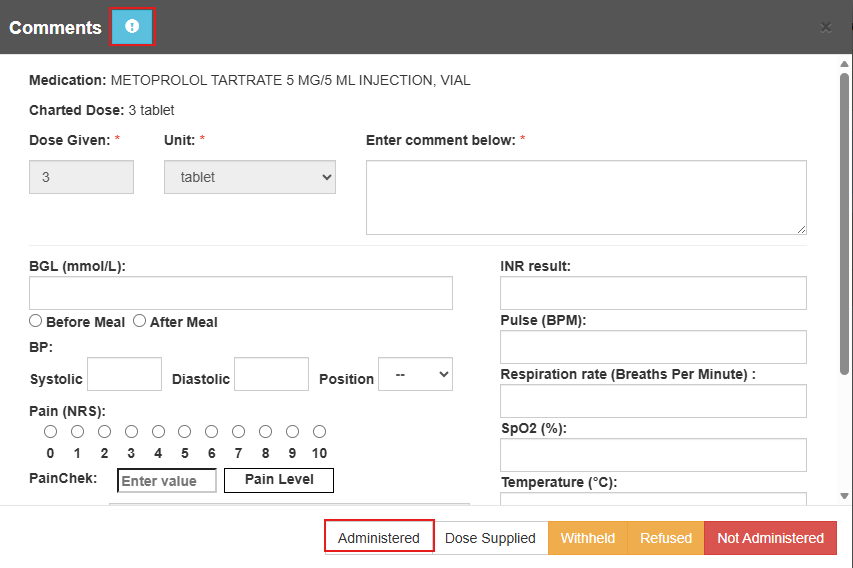The width and height of the screenshot is (853, 568).
Task: Choose pain score 5
Action: pyautogui.click(x=184, y=431)
